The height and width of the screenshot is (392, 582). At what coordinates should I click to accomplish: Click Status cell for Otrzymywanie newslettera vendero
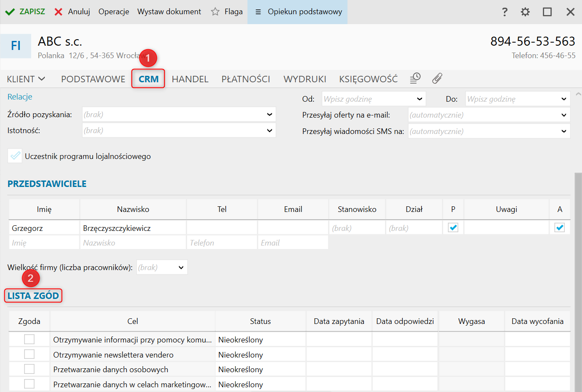pyautogui.click(x=260, y=355)
